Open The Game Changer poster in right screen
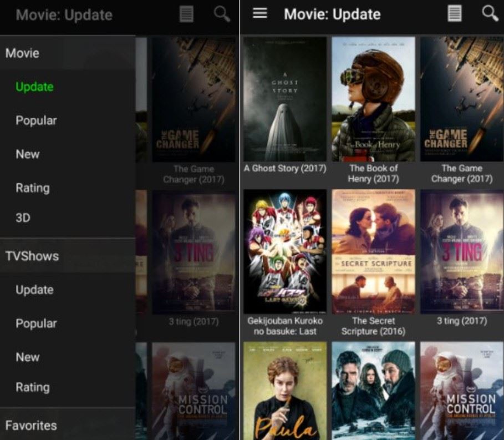The image size is (504, 440). click(x=462, y=99)
